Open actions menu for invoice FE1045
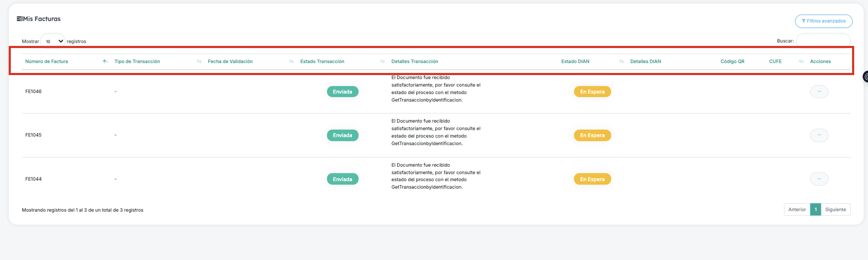 (x=819, y=135)
